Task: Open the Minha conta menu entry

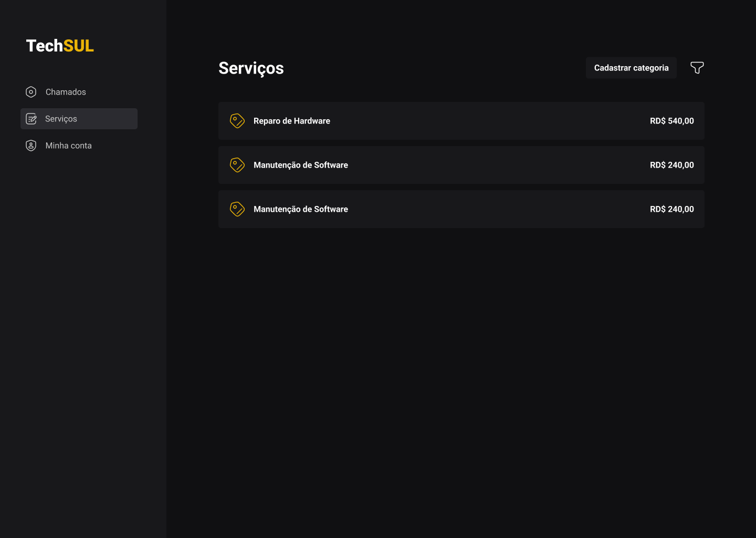Action: tap(68, 146)
